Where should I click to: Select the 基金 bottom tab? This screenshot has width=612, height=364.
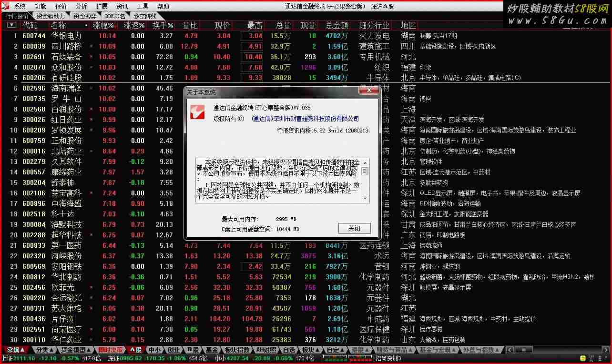click(212, 350)
